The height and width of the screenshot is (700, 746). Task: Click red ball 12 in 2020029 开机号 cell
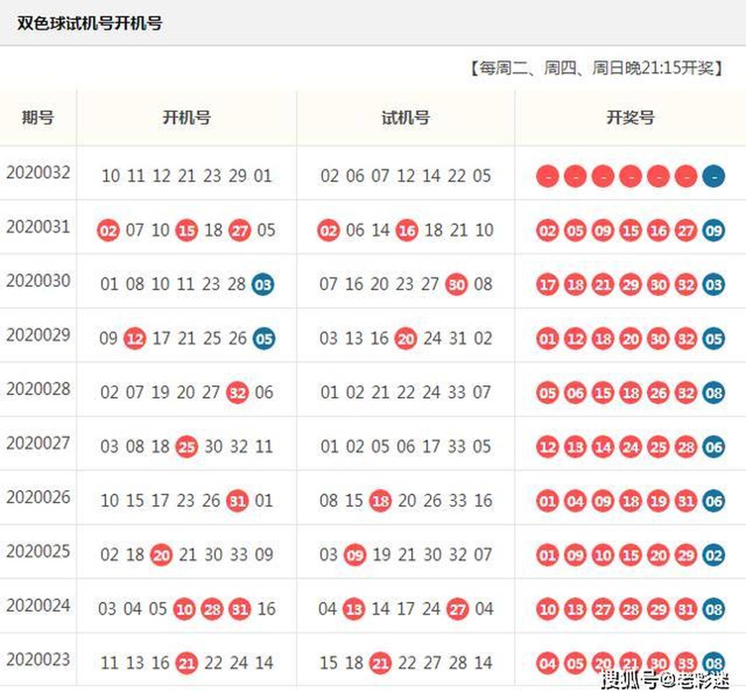point(135,339)
